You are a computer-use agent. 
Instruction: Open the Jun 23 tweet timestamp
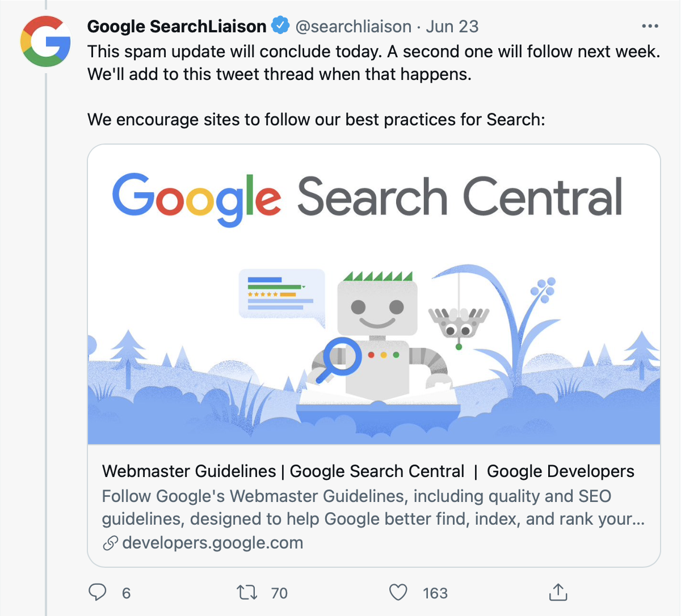click(452, 26)
